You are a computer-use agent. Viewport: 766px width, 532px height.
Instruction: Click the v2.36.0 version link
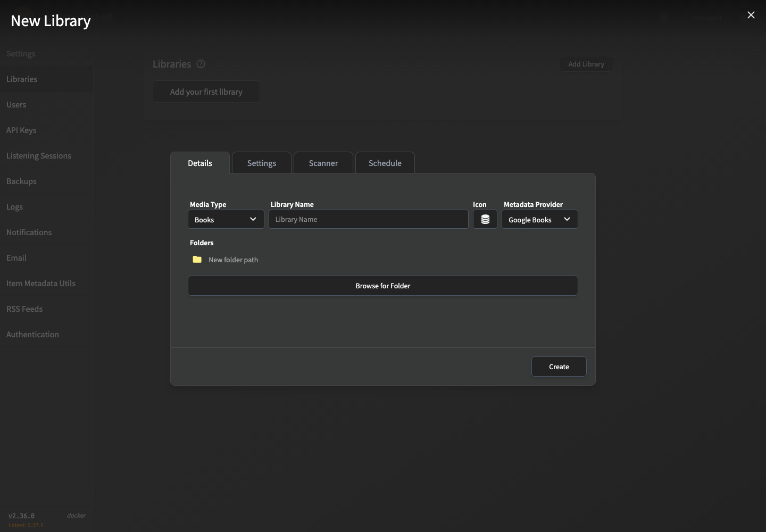click(x=21, y=516)
